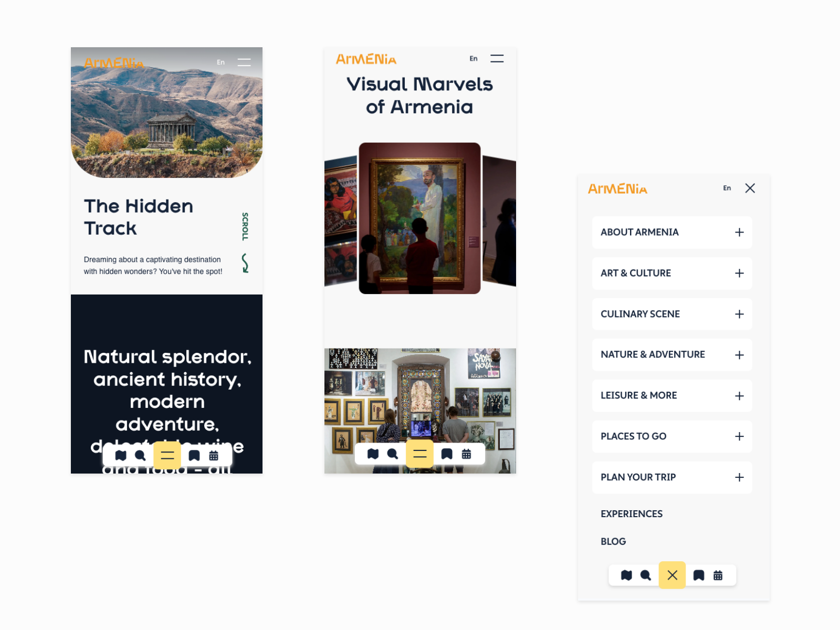This screenshot has width=840, height=630.
Task: Expand Culinary Scene using the plus icon
Action: pos(739,314)
